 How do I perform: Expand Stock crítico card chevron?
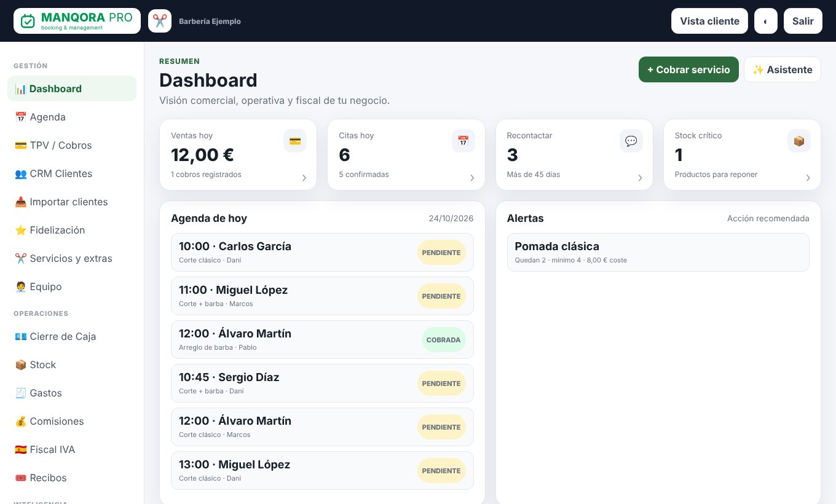tap(808, 178)
